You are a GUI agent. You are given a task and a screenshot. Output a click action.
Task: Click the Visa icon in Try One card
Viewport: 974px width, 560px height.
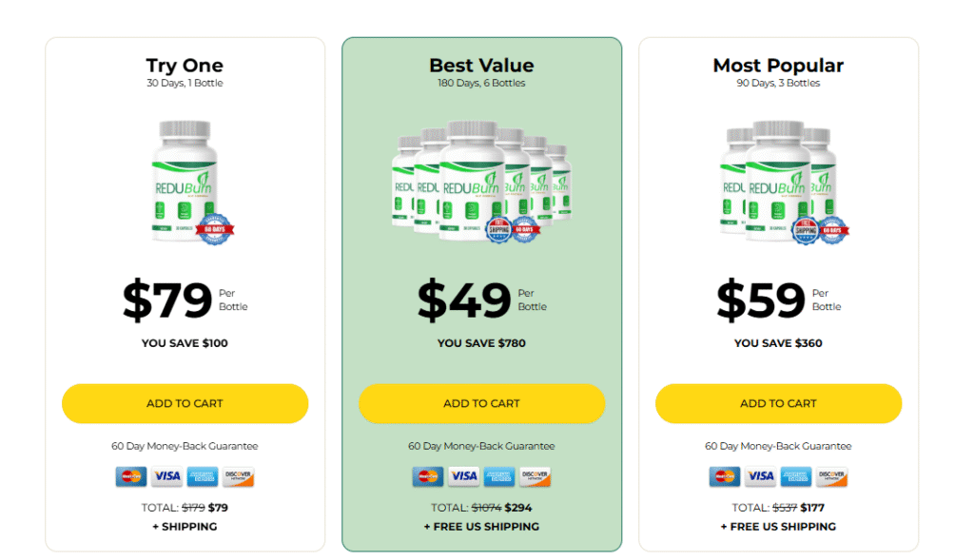pyautogui.click(x=166, y=476)
